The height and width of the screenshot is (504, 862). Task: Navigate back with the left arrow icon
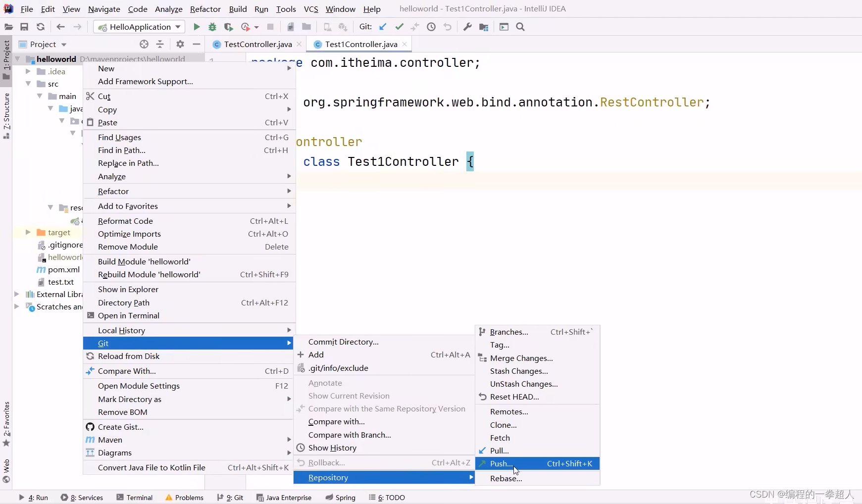pos(61,27)
